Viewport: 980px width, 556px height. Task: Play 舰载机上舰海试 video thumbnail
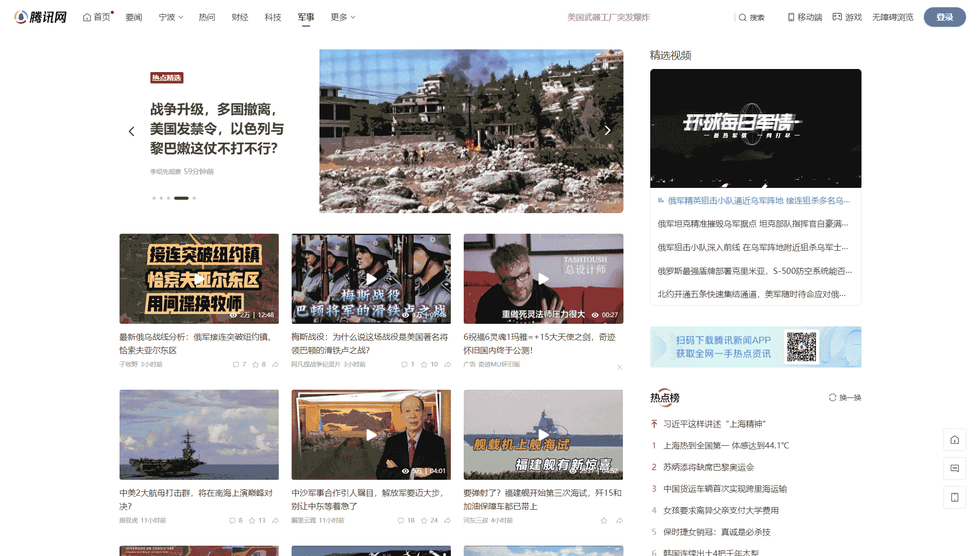pos(544,435)
